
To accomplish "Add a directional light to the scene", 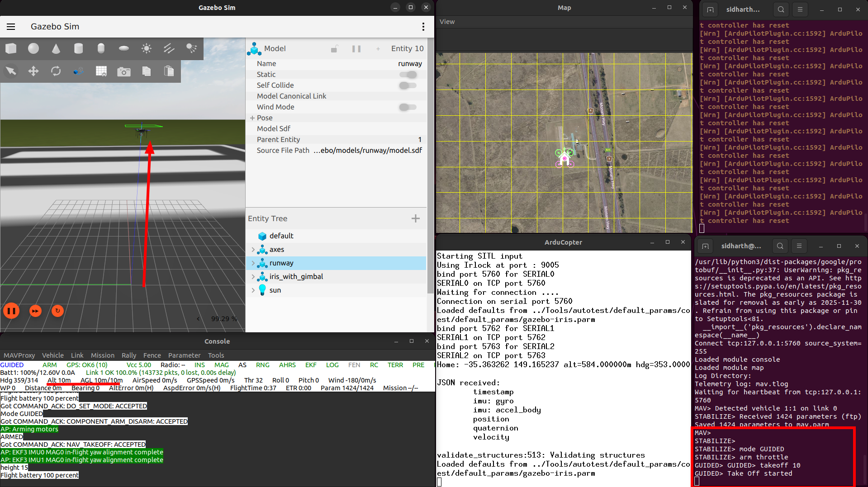I will (x=169, y=48).
